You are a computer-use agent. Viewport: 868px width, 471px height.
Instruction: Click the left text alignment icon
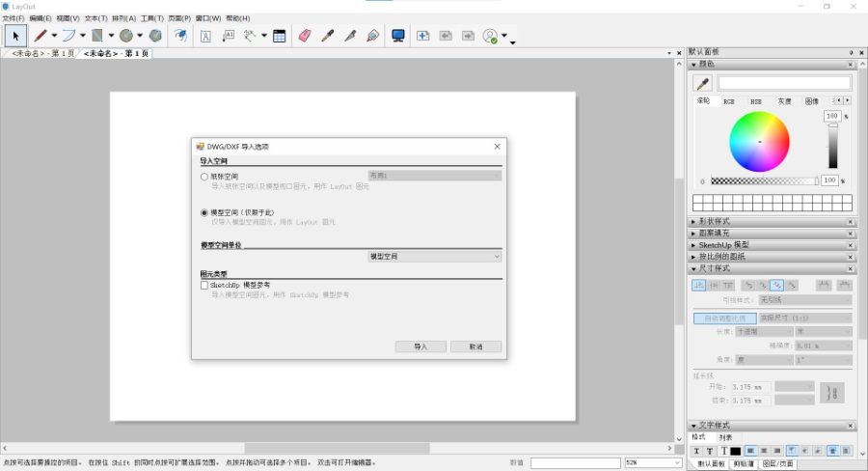(x=750, y=451)
